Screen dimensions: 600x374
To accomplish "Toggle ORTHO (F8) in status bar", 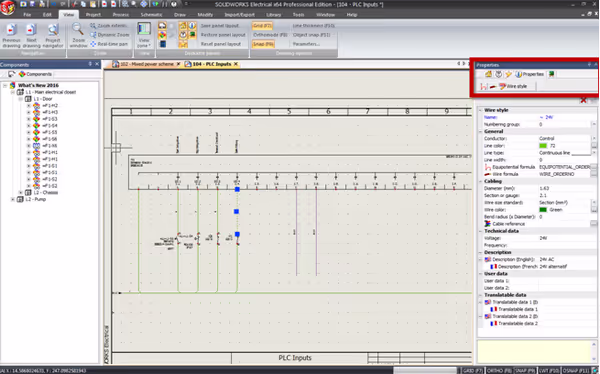I will (x=499, y=371).
